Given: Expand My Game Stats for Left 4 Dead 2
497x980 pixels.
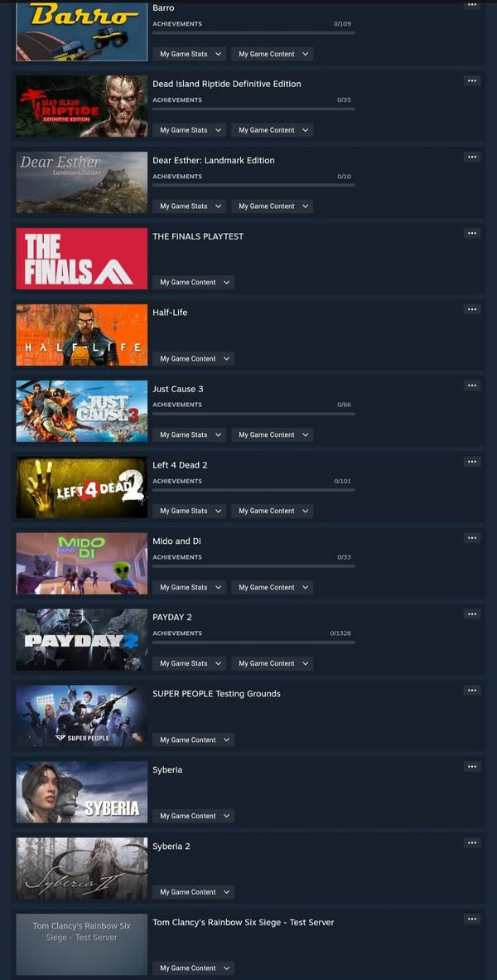Looking at the screenshot, I should click(189, 512).
